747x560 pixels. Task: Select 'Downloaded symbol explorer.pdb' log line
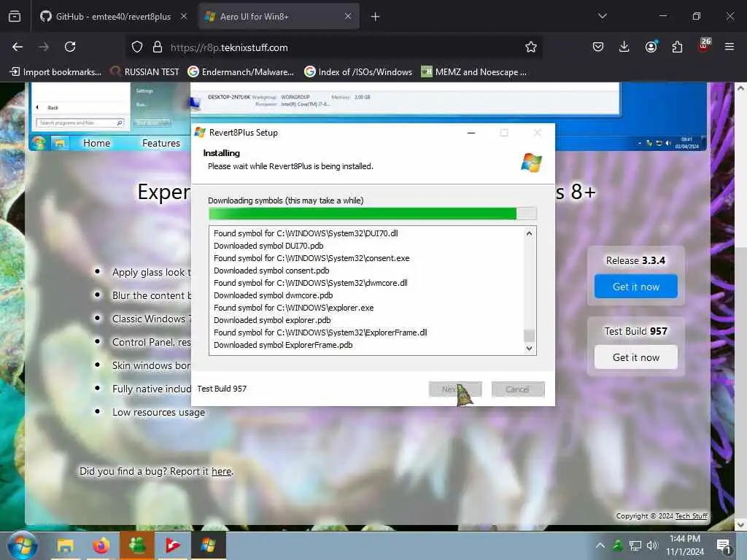click(272, 320)
